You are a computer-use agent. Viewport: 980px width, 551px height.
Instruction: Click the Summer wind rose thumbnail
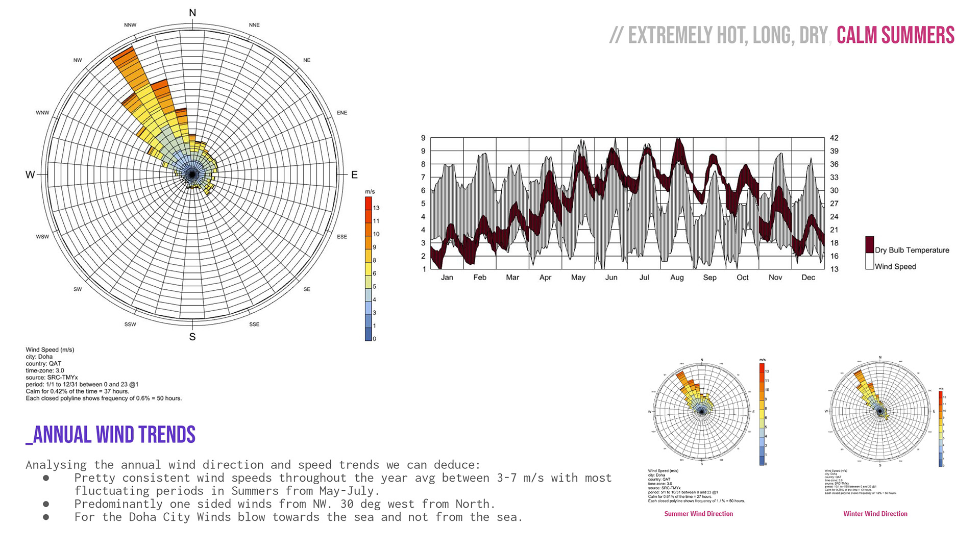[701, 411]
